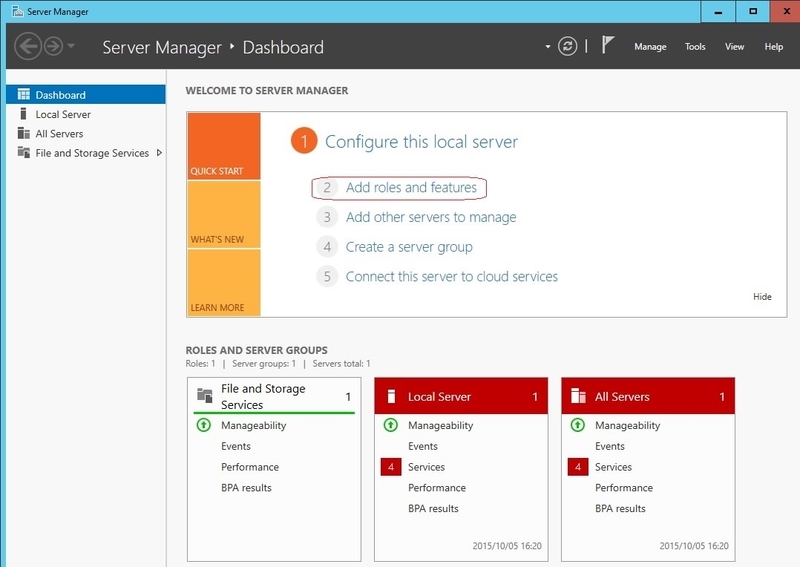800x567 pixels.
Task: Open Services in Local Server tile
Action: pos(427,467)
